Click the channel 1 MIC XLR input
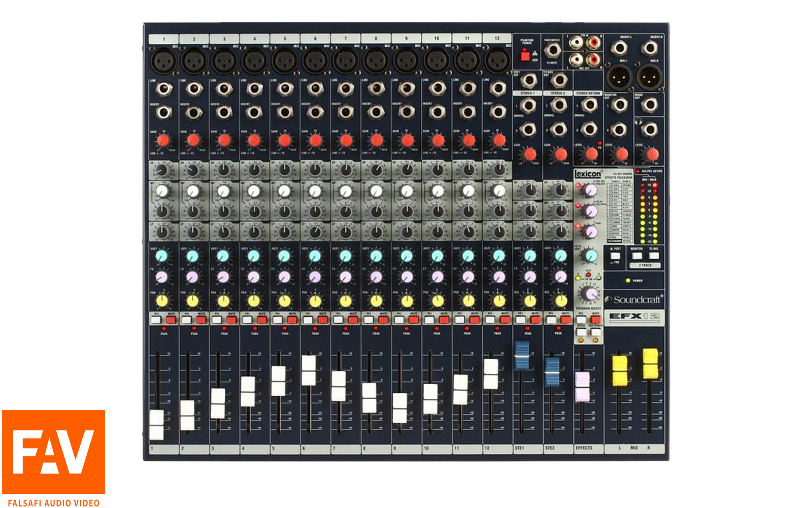 (163, 62)
